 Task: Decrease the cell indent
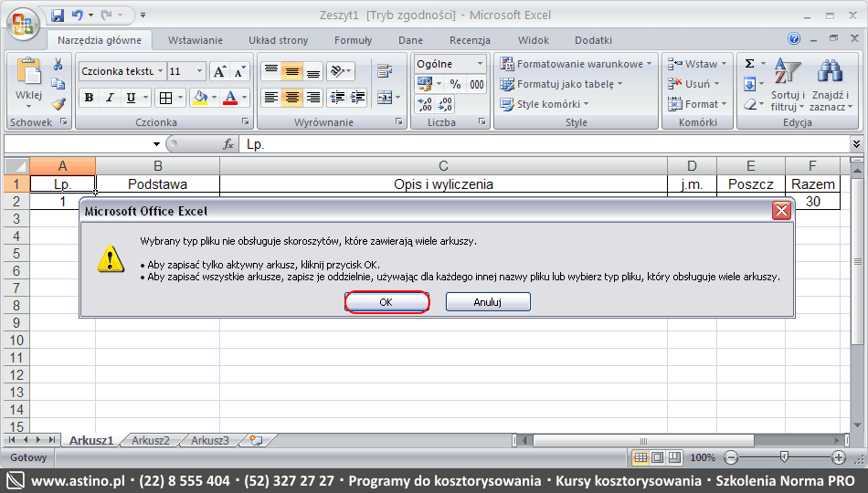pyautogui.click(x=337, y=98)
